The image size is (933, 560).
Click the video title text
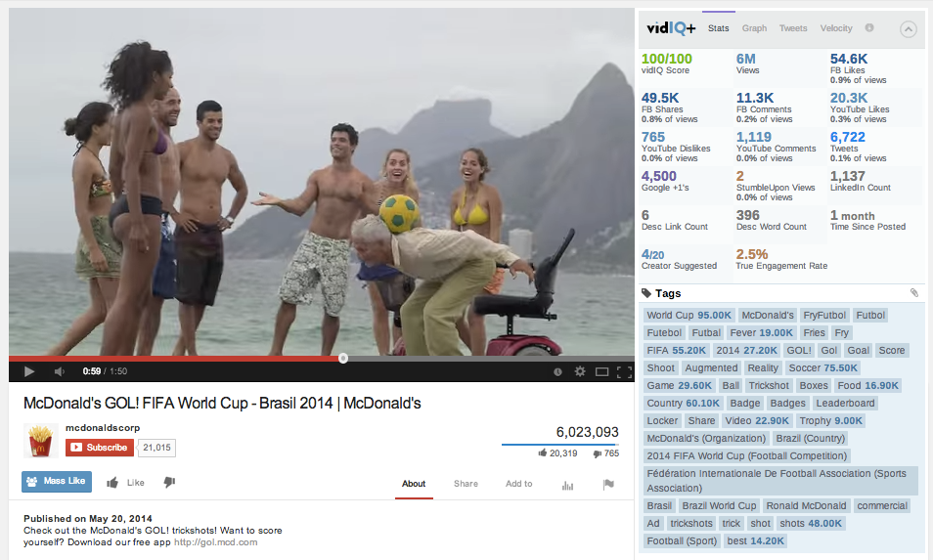[x=222, y=403]
